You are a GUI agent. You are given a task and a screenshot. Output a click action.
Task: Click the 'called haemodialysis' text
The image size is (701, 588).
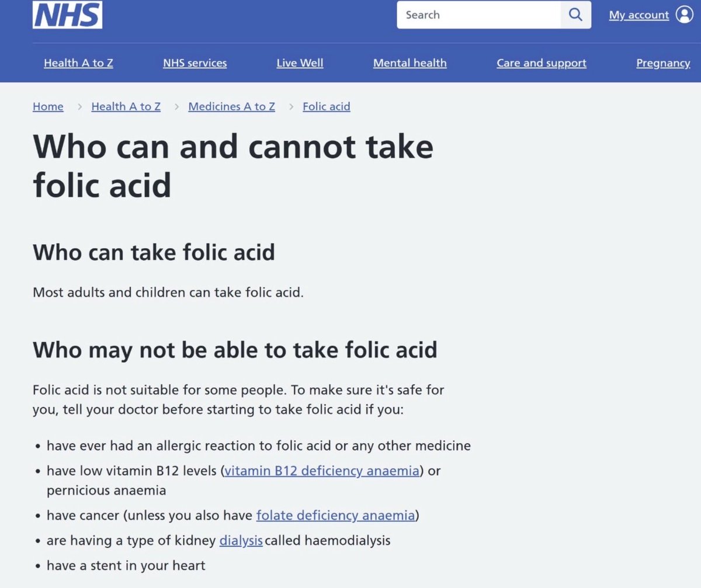coord(327,541)
